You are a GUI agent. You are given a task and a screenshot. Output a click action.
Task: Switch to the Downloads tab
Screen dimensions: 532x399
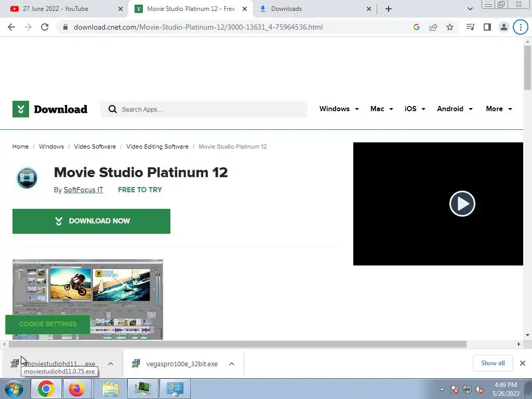312,9
